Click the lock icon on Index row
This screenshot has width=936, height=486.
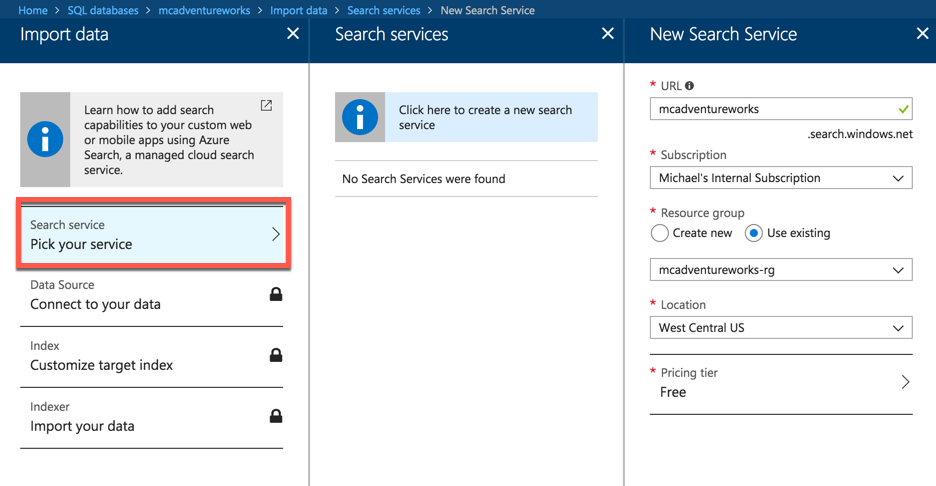pos(276,355)
